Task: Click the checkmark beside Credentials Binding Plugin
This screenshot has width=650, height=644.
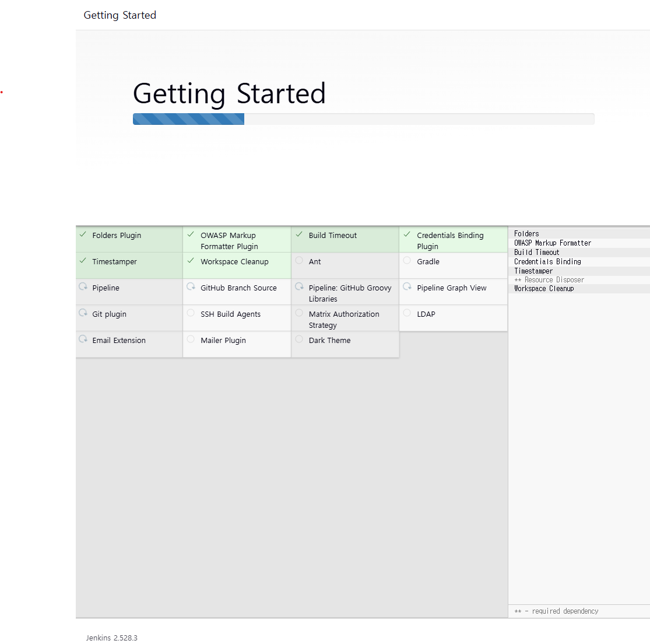Action: pos(407,235)
